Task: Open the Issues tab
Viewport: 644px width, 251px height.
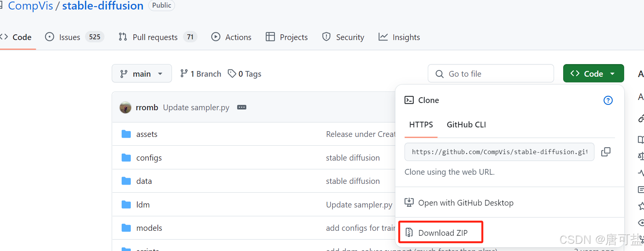Action: 74,37
